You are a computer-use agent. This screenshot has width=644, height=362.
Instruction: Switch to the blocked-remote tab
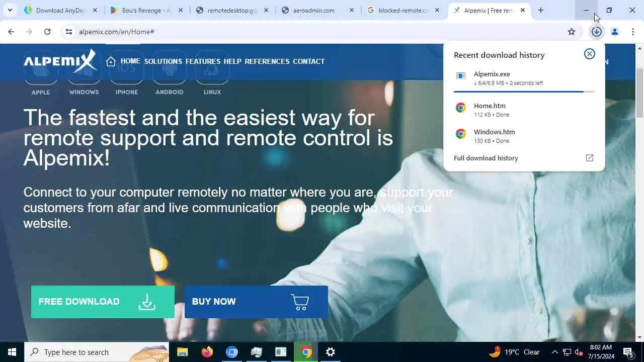404,10
